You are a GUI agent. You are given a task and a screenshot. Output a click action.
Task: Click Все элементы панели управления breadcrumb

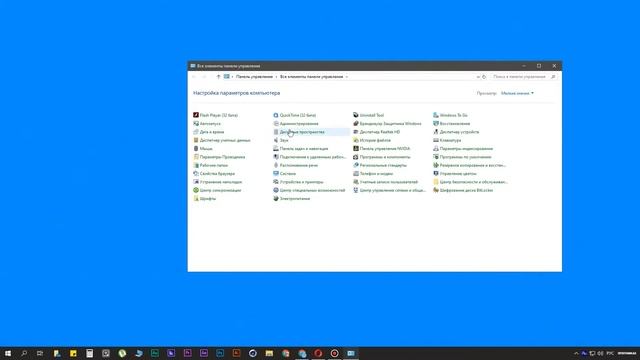click(x=311, y=77)
